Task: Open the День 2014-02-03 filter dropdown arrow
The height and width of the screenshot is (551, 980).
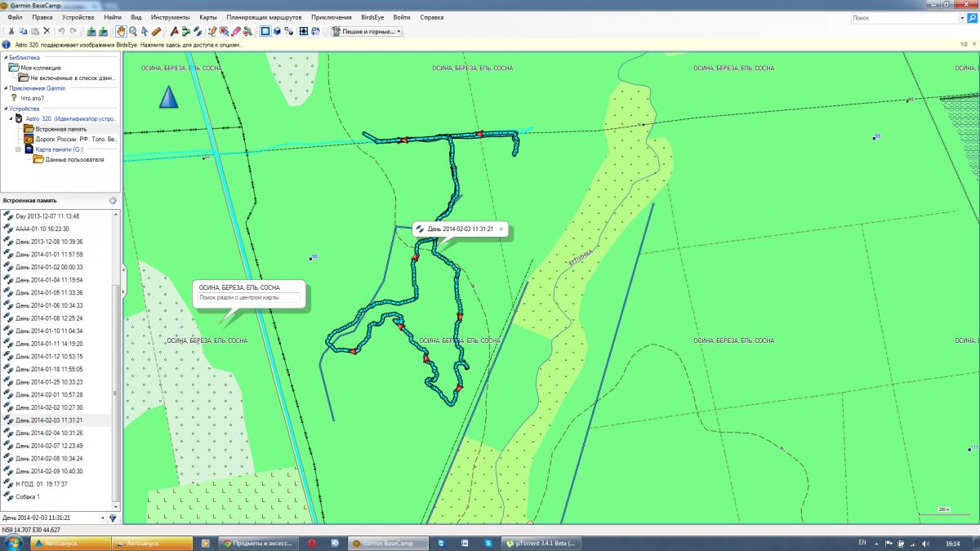Action: pyautogui.click(x=103, y=518)
